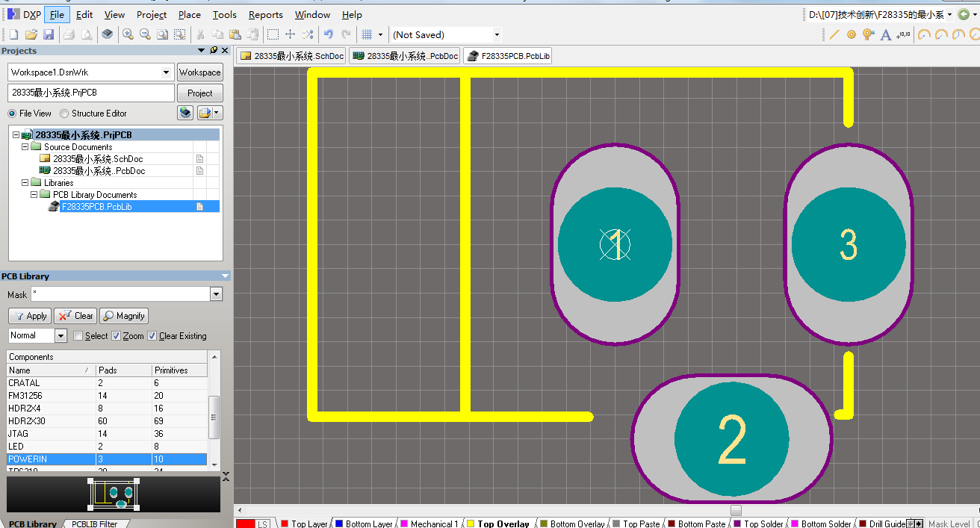This screenshot has height=528, width=980.
Task: Click the Paste Special icon
Action: 252,34
